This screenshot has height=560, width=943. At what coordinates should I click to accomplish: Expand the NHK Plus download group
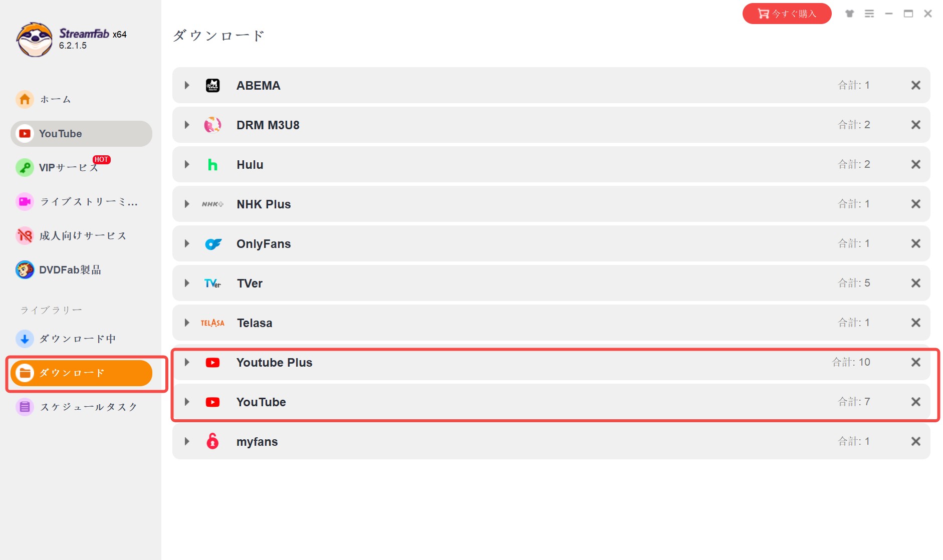[x=187, y=204]
